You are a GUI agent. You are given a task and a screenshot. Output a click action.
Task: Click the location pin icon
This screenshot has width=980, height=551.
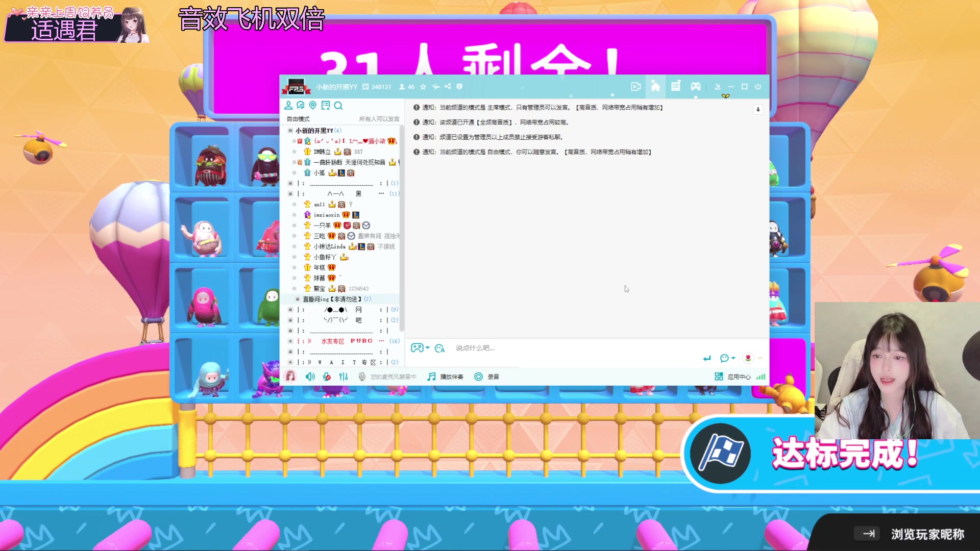click(313, 105)
